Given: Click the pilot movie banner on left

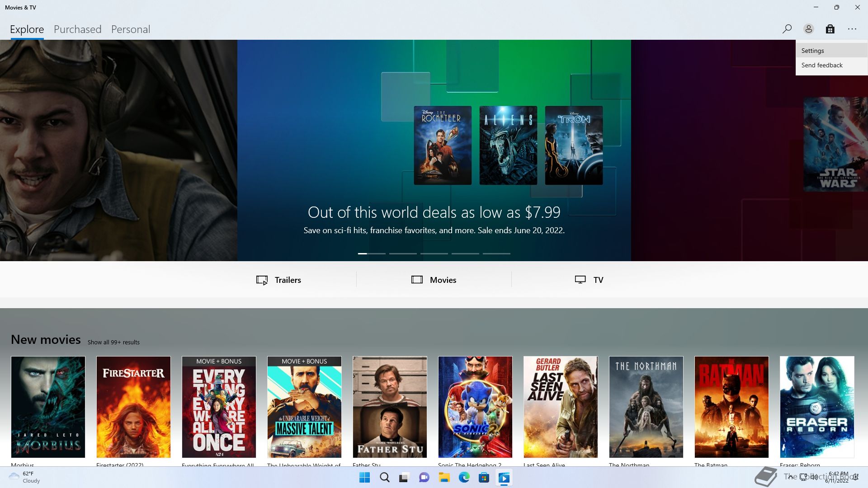Looking at the screenshot, I should (118, 150).
